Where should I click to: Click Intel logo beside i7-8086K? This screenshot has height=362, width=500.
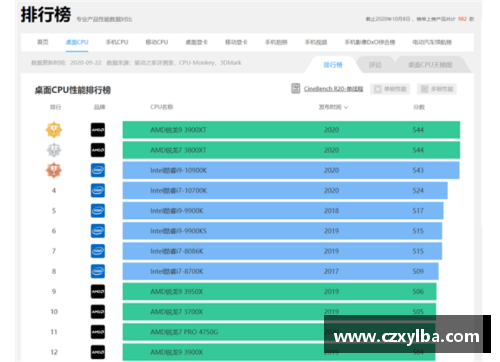98,251
